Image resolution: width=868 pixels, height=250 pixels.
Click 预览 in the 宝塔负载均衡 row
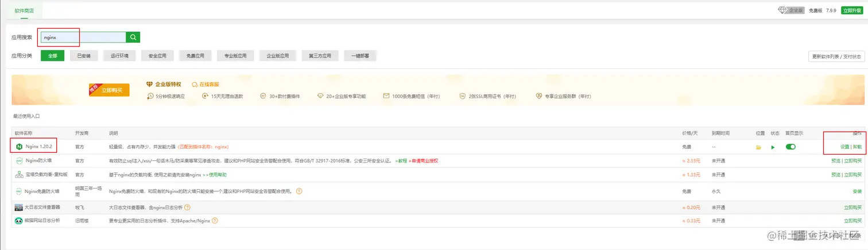835,175
